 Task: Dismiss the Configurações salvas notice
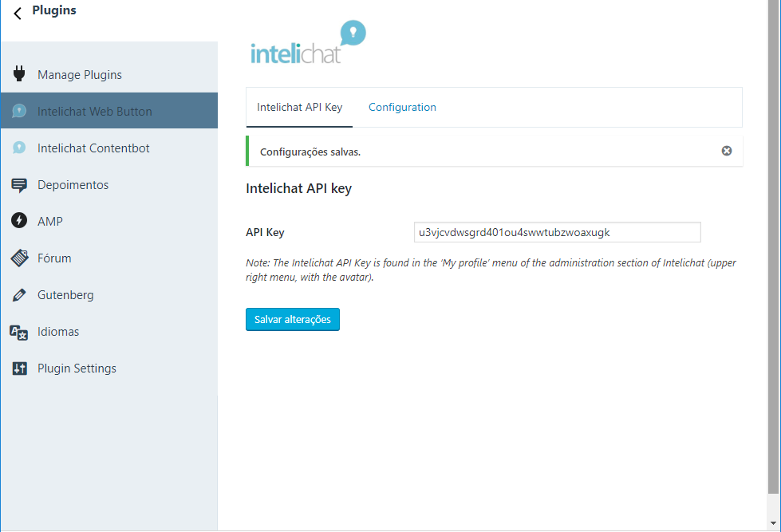(x=727, y=151)
